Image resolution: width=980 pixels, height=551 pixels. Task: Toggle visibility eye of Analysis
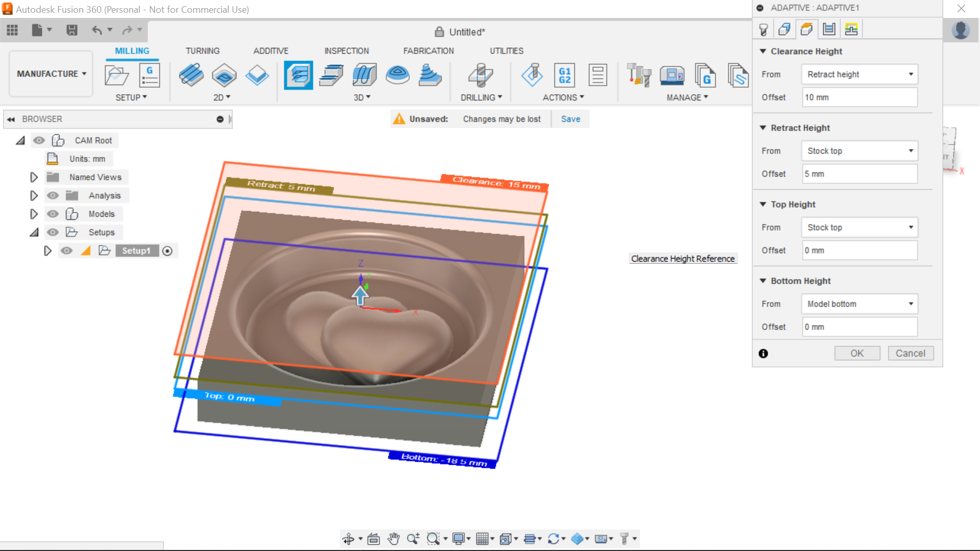tap(53, 195)
